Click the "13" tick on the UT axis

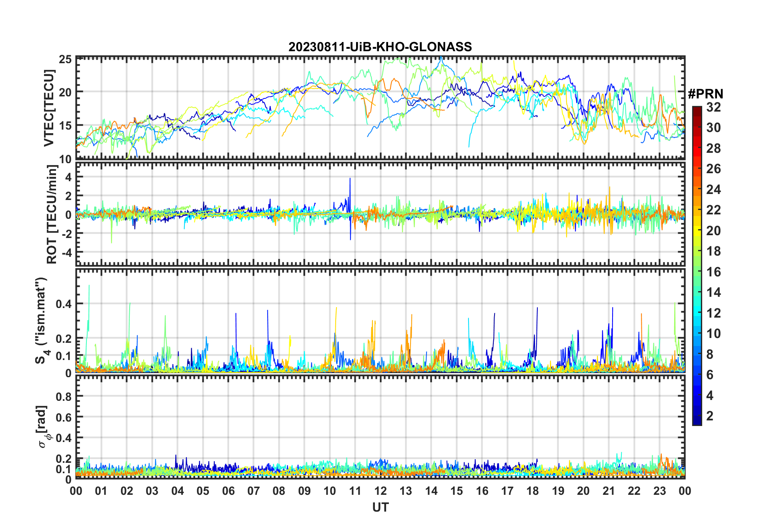point(406,491)
